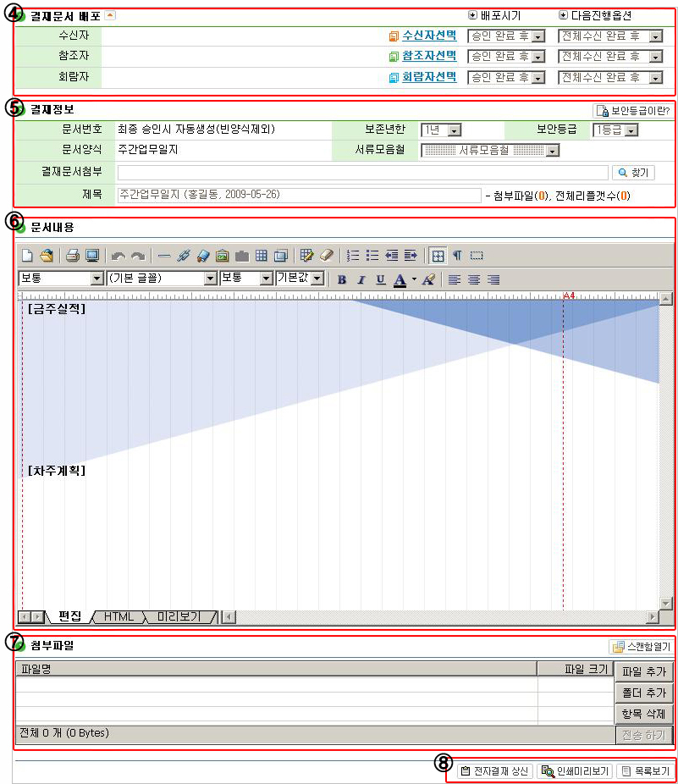Toggle the show paragraph marks button
678x784 pixels.
(x=457, y=255)
